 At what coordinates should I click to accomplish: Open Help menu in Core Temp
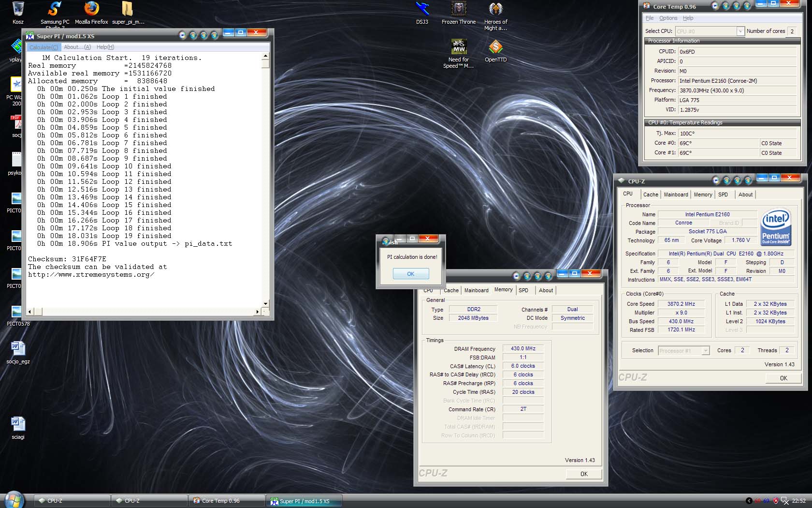tap(688, 18)
